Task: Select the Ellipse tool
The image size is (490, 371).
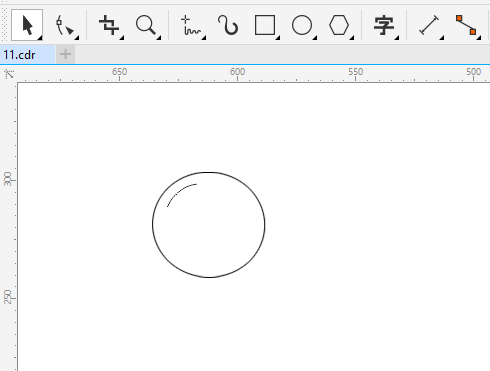Action: [x=302, y=25]
